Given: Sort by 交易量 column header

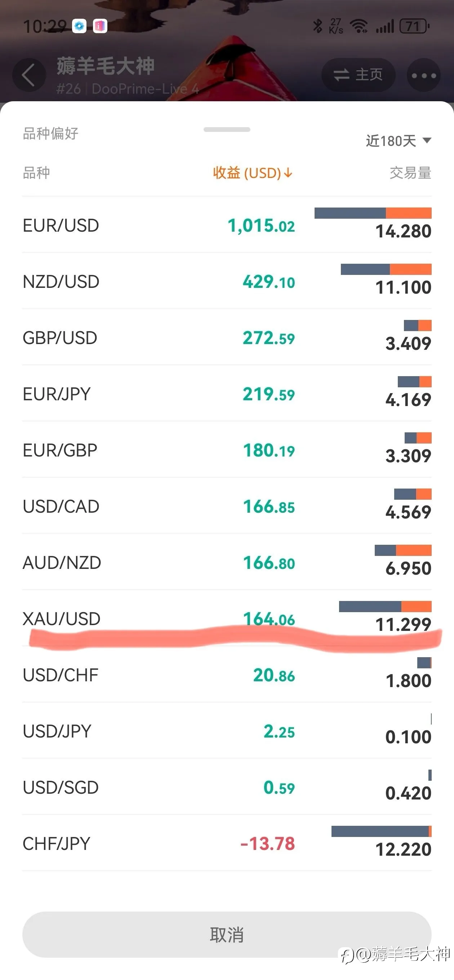Looking at the screenshot, I should click(410, 173).
